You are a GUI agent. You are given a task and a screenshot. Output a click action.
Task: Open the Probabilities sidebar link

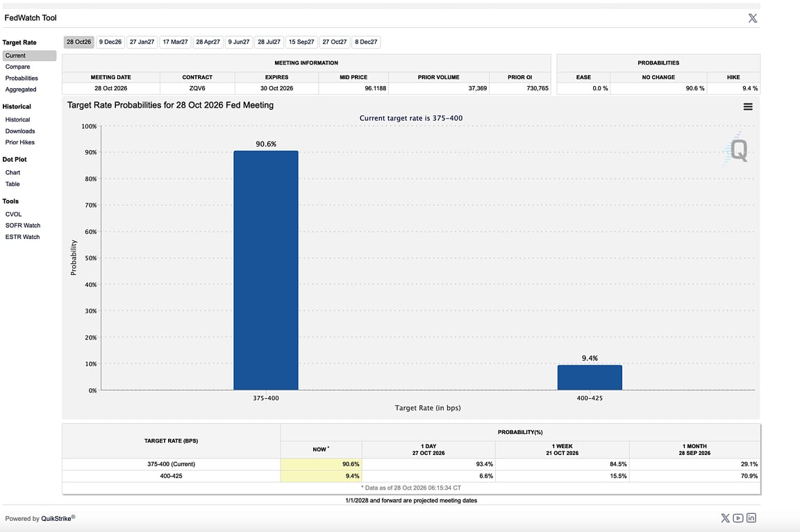(22, 78)
